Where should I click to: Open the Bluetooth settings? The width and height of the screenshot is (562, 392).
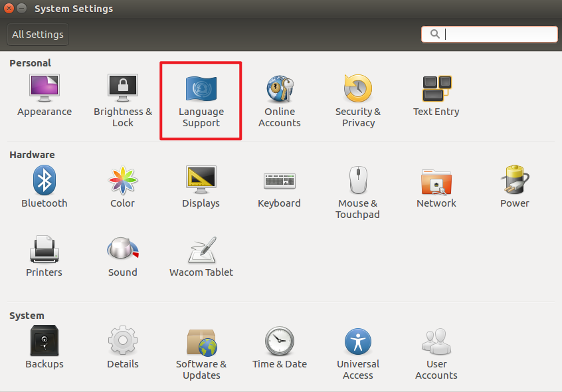click(44, 186)
